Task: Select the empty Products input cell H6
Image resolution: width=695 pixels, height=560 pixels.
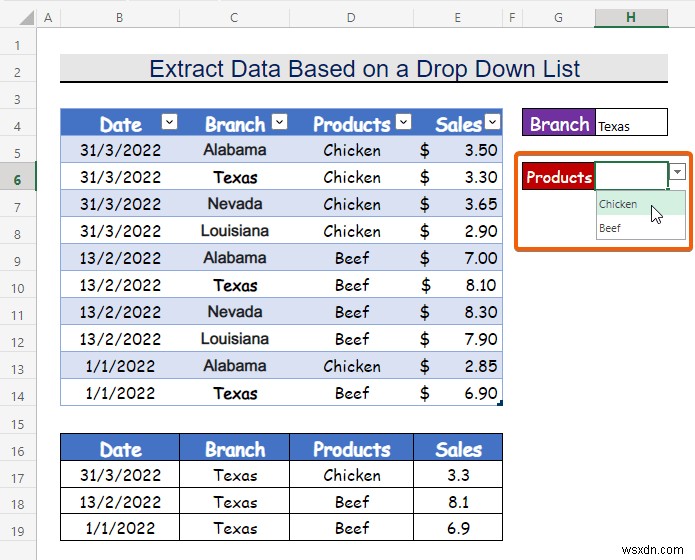Action: pos(631,176)
